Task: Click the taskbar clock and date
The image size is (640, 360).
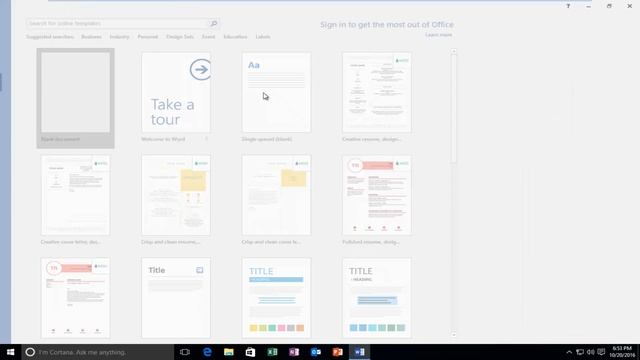Action: [x=622, y=352]
